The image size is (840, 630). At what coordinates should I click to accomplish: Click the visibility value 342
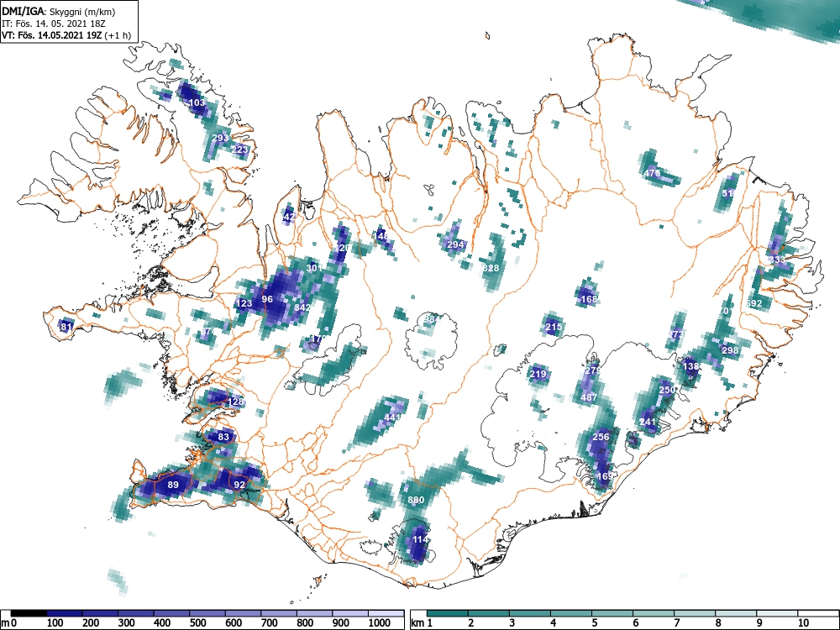coord(302,307)
